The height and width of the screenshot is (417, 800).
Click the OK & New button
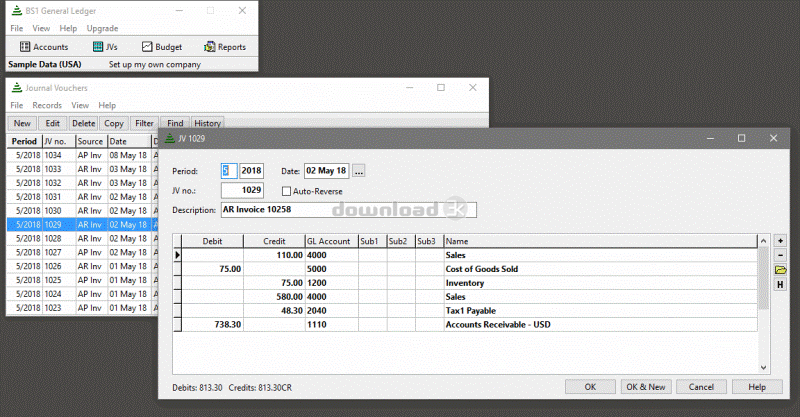tap(644, 387)
